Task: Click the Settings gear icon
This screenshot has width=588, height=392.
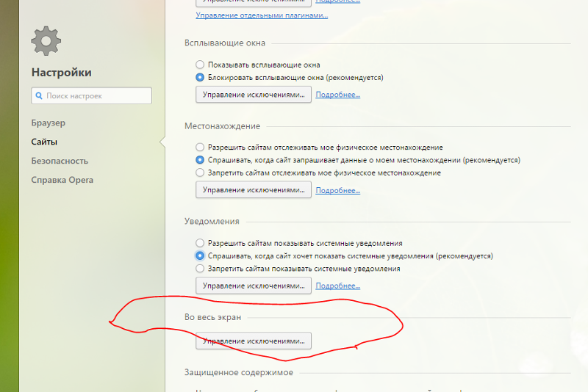Action: (x=46, y=40)
